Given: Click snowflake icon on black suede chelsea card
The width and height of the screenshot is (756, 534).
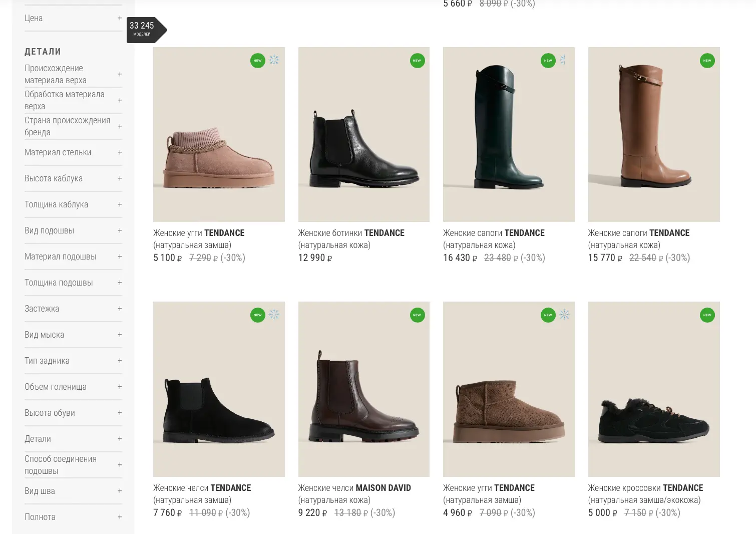Looking at the screenshot, I should point(274,315).
